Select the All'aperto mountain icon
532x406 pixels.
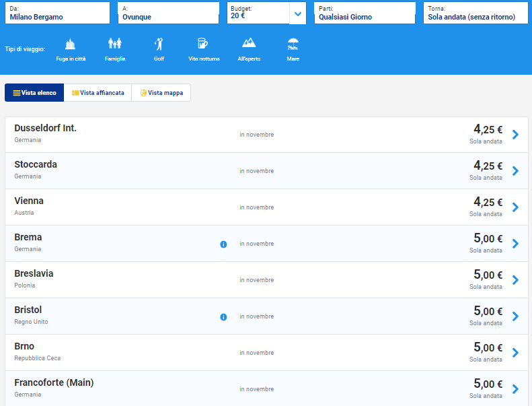(x=249, y=44)
